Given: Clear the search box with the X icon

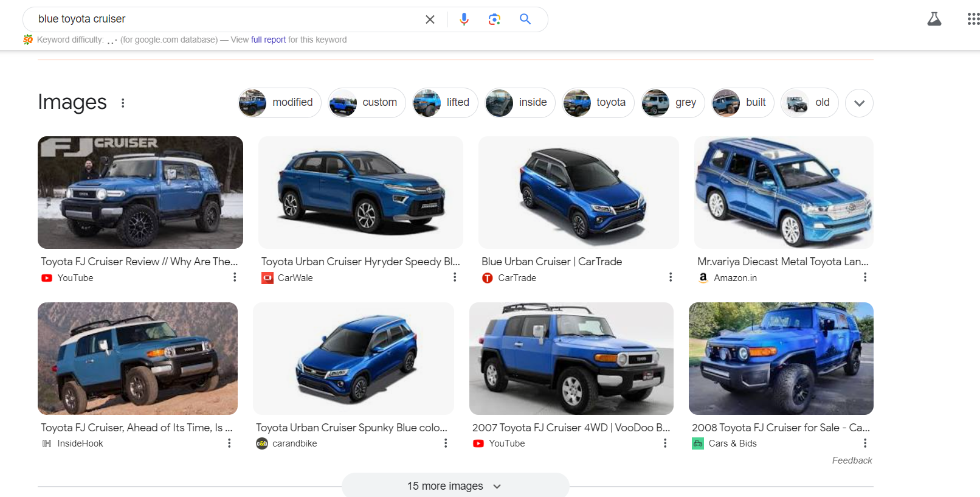Looking at the screenshot, I should (x=430, y=19).
